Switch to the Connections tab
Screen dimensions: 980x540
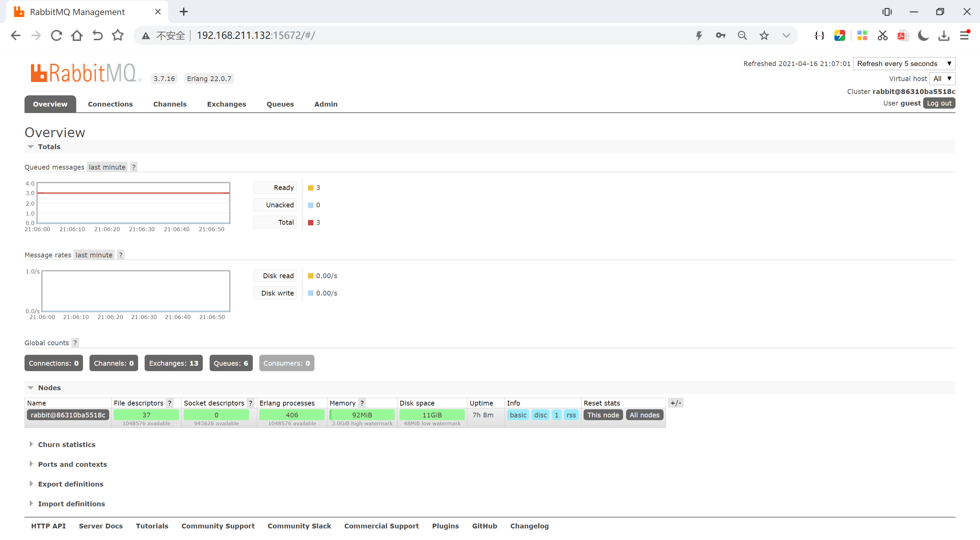coord(110,104)
